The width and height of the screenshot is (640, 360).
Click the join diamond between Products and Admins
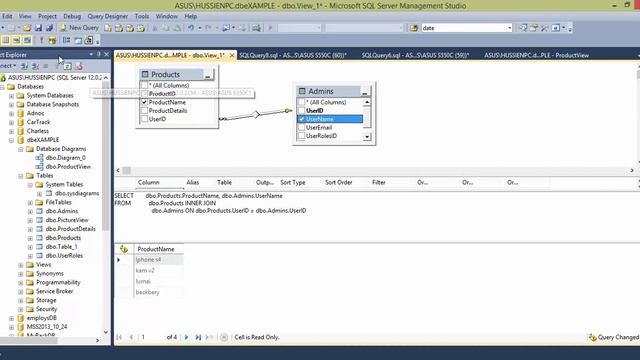(x=256, y=115)
